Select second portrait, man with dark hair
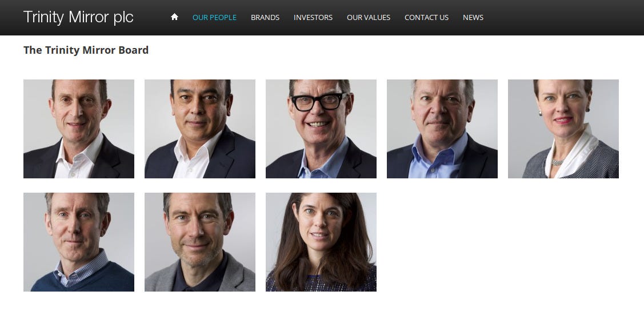 click(x=200, y=129)
